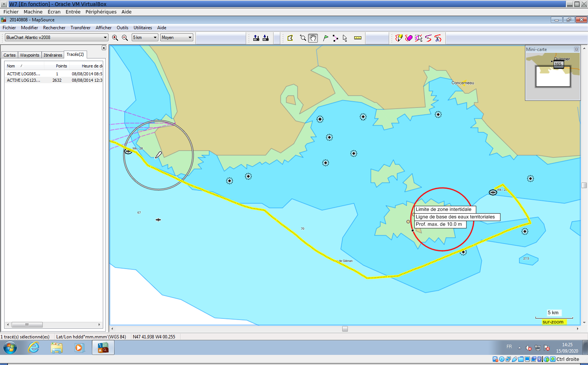Select the map selection tool
This screenshot has height=365, width=588.
(290, 38)
